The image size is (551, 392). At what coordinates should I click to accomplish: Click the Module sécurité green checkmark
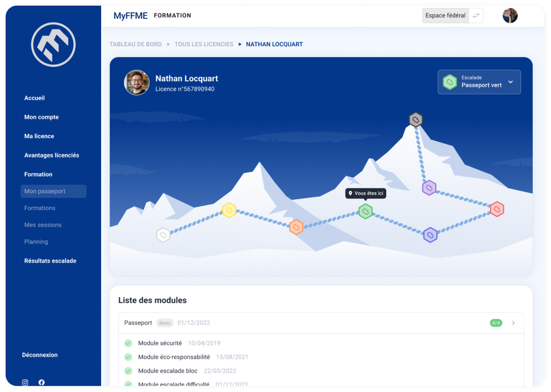click(128, 343)
